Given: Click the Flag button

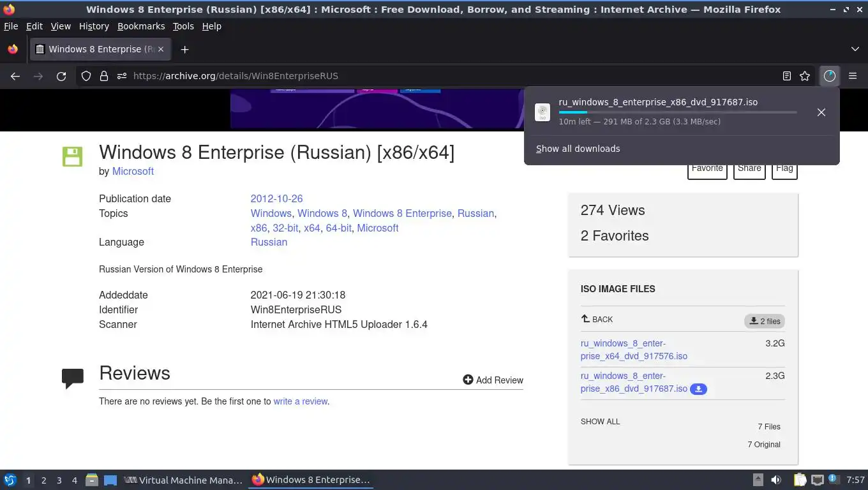Looking at the screenshot, I should [784, 169].
